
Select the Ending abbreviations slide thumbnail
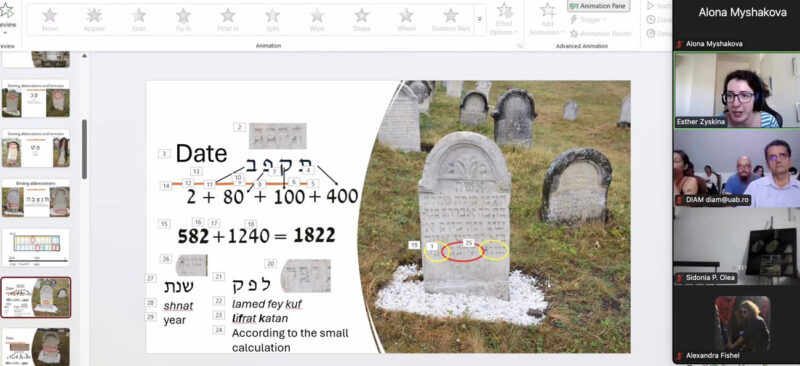click(36, 198)
